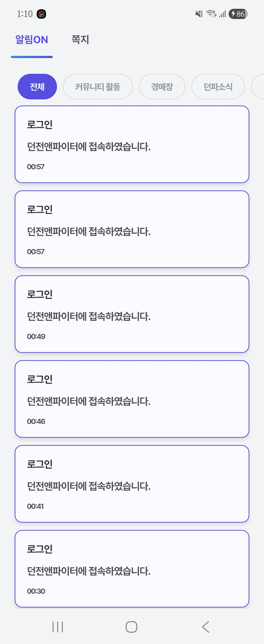264x644 pixels.
Task: Open recent apps navigation button
Action: click(58, 627)
